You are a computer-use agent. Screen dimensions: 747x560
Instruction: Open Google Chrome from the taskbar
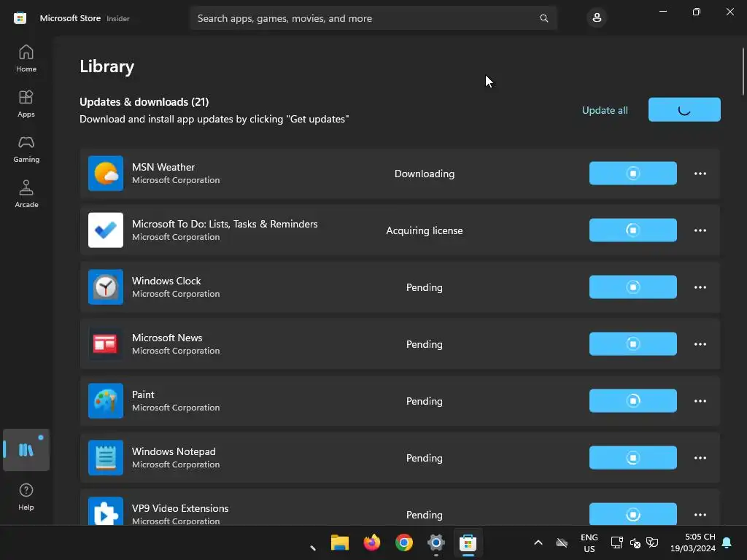click(403, 542)
